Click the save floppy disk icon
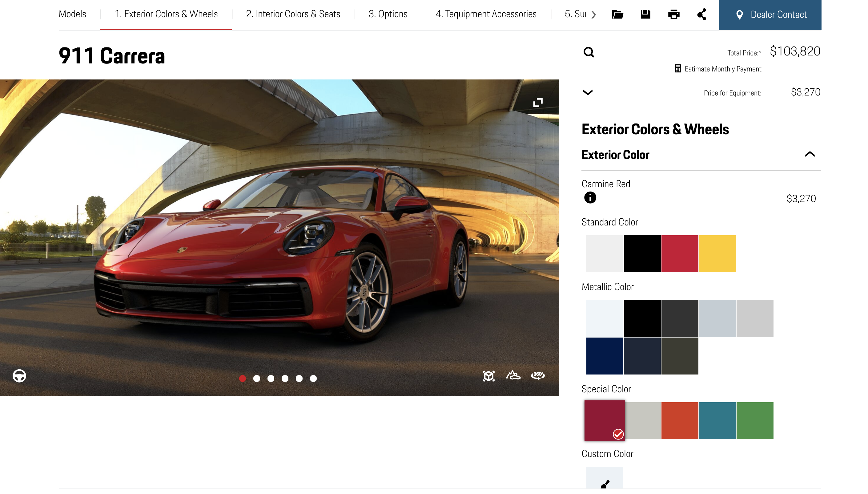This screenshot has width=868, height=494. pyautogui.click(x=645, y=14)
